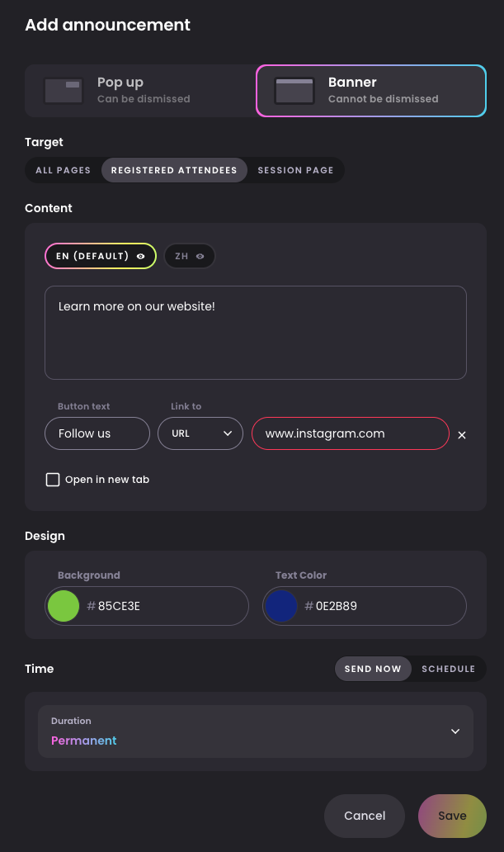Open the green Background color swatch
Screen dimensions: 504x852
[64, 606]
